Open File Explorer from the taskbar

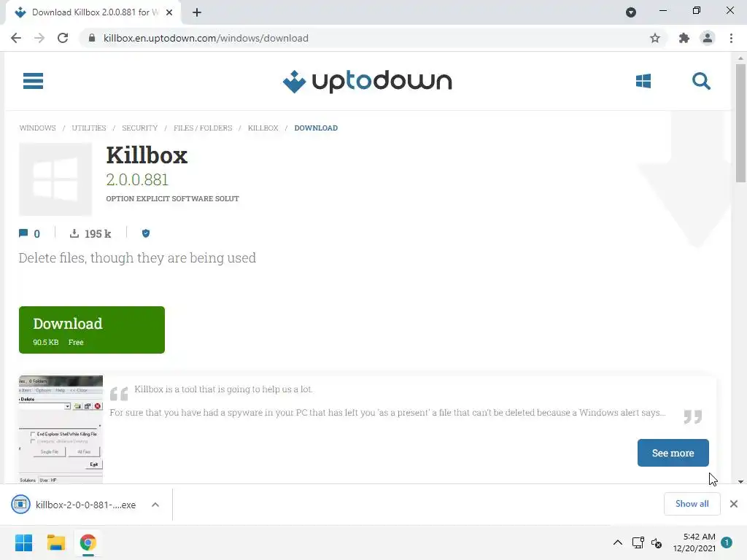[x=55, y=542]
